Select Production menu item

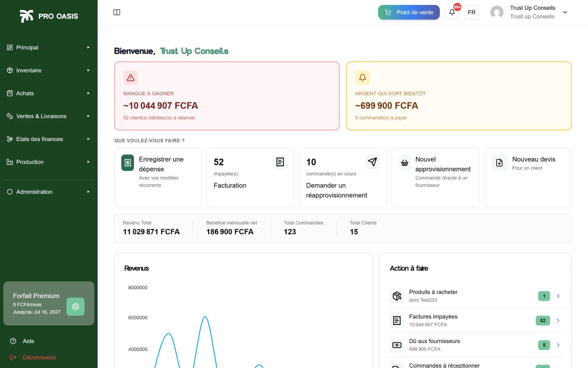pyautogui.click(x=49, y=162)
